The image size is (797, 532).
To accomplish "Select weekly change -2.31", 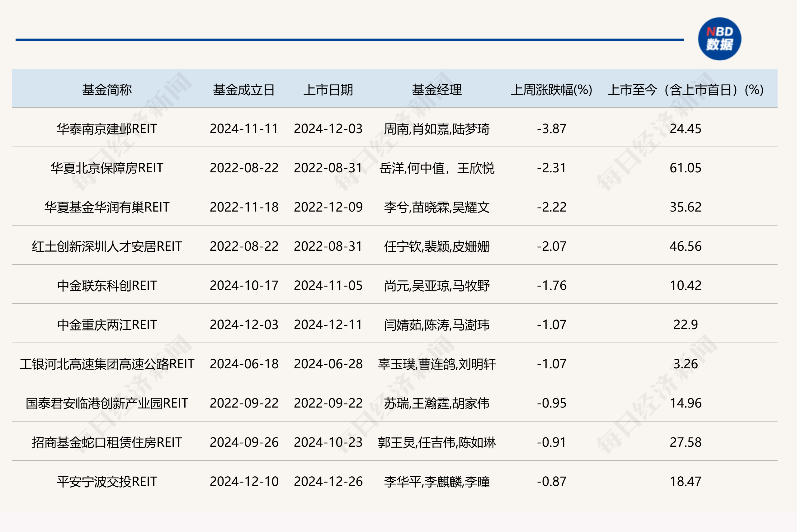I will 552,168.
